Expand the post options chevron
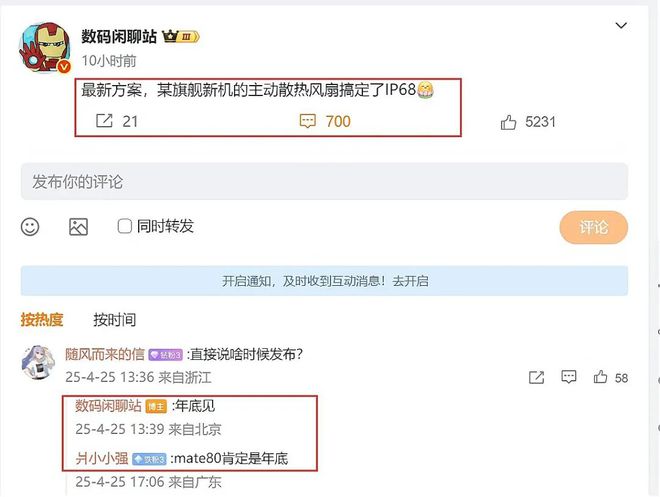660x497 pixels. (x=621, y=26)
